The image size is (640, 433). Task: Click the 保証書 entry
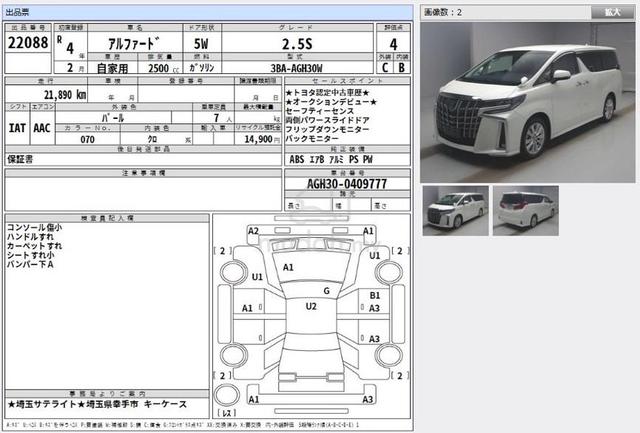pyautogui.click(x=20, y=159)
